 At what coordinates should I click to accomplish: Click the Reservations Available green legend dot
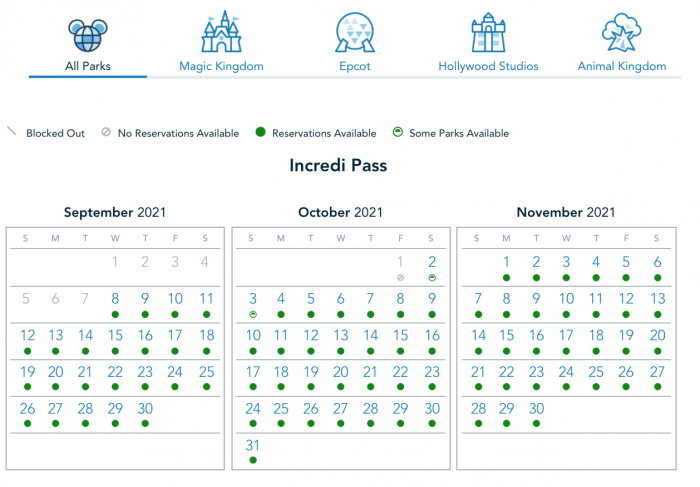(x=260, y=133)
